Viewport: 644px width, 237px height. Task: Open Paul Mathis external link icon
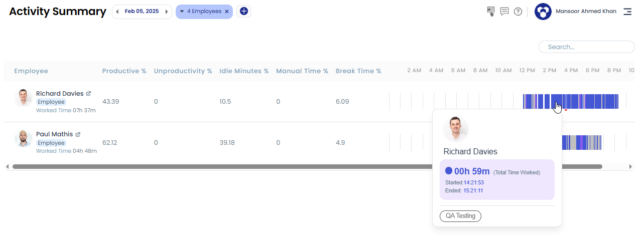[x=78, y=134]
